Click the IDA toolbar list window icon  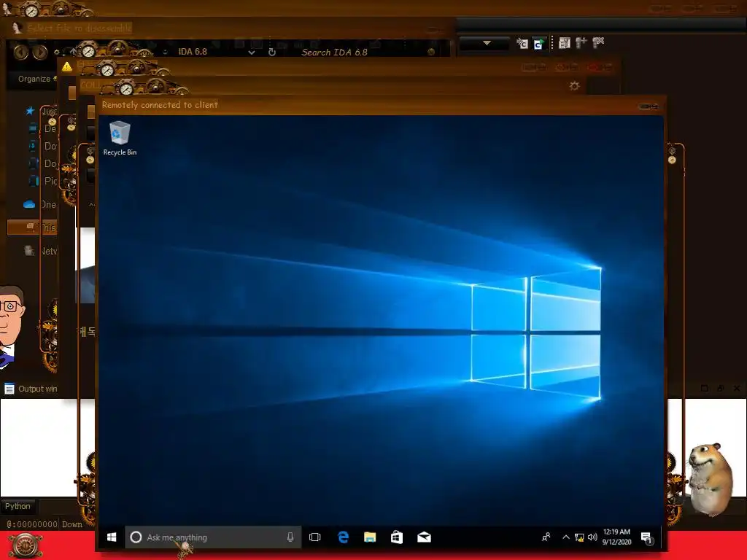(565, 43)
